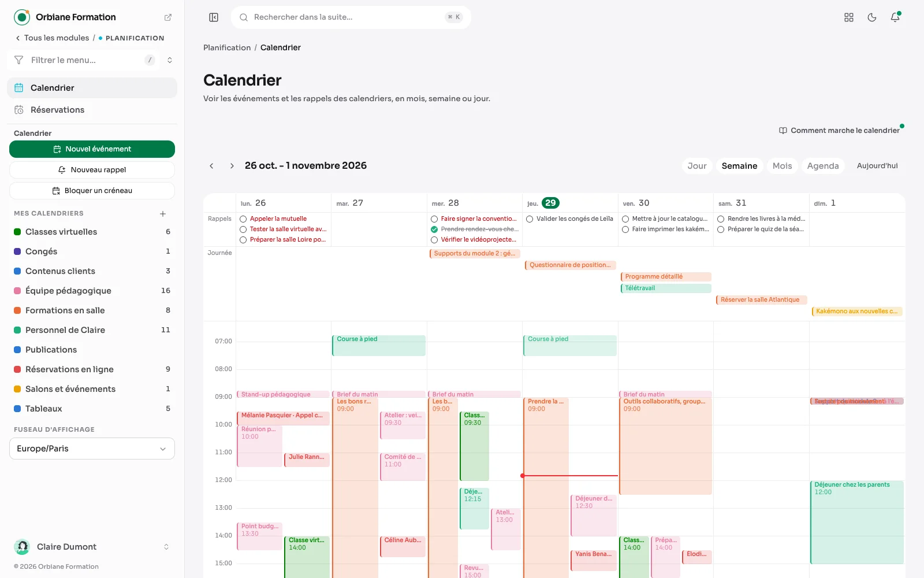Switch to dark mode moon icon
Image resolution: width=924 pixels, height=578 pixels.
pyautogui.click(x=872, y=17)
